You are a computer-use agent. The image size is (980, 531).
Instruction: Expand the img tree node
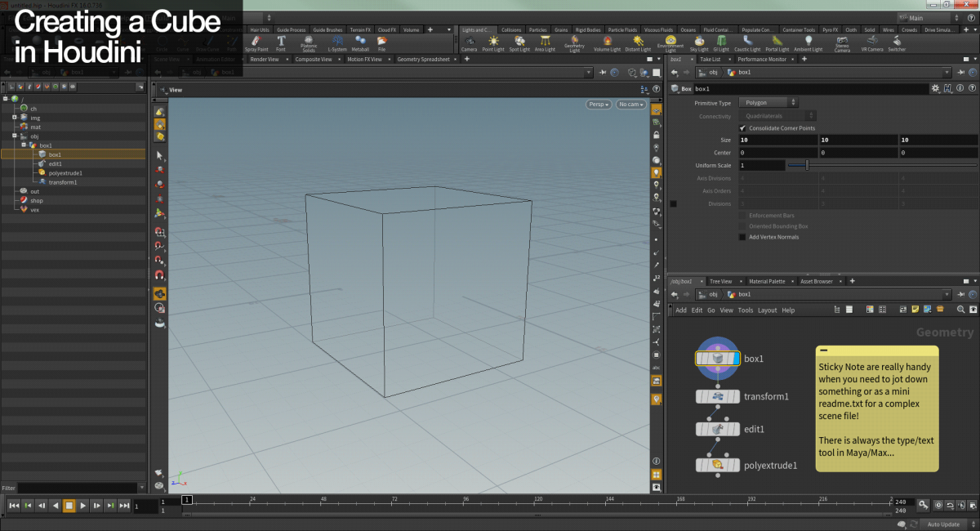pos(15,118)
